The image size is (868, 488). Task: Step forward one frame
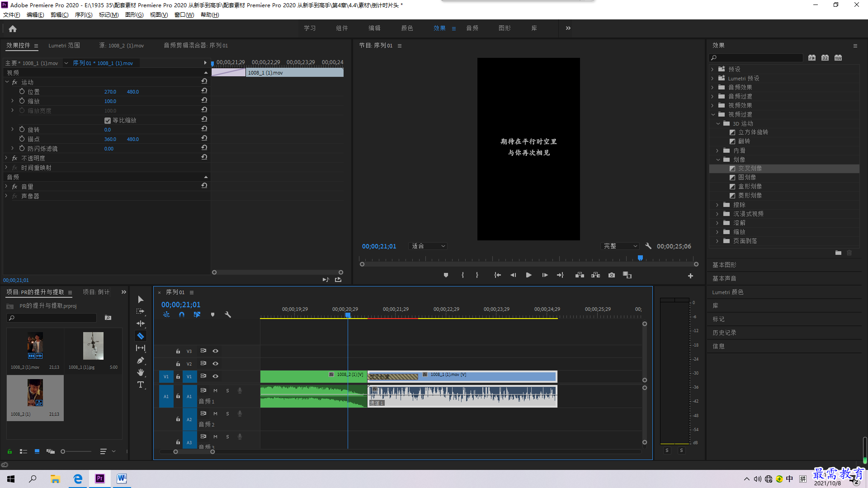point(545,275)
